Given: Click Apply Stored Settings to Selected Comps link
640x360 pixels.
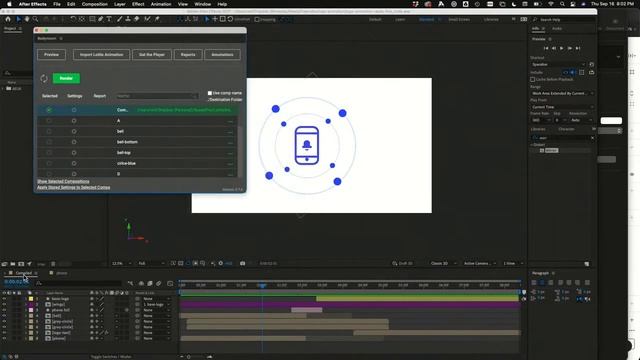Looking at the screenshot, I should (x=73, y=187).
